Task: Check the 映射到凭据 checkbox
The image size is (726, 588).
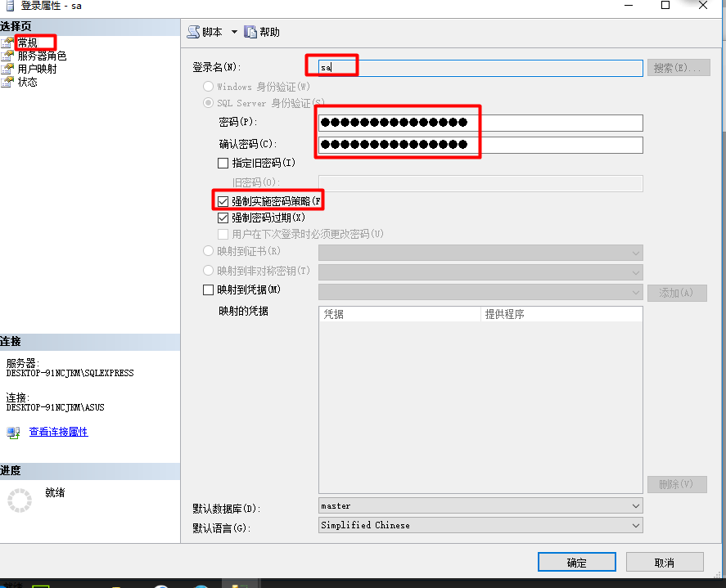Action: pos(208,290)
